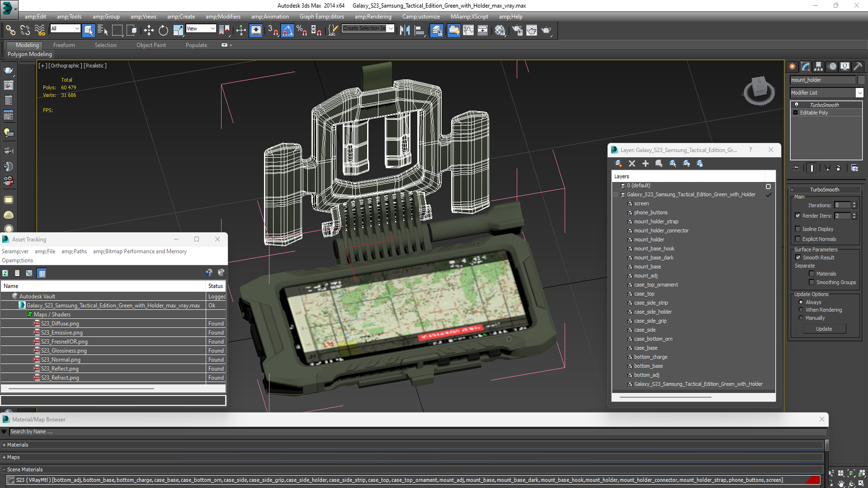868x488 pixels.
Task: Click Configure Modifier Sets icon
Action: click(854, 168)
